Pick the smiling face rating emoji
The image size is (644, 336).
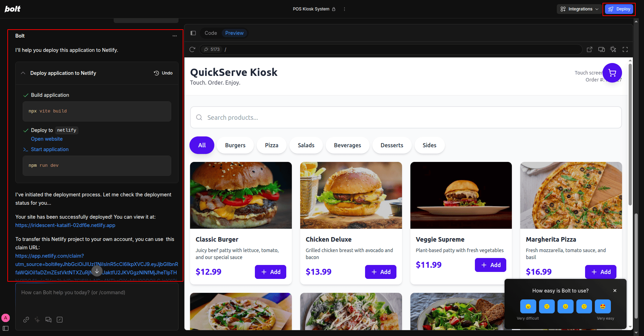click(x=584, y=306)
